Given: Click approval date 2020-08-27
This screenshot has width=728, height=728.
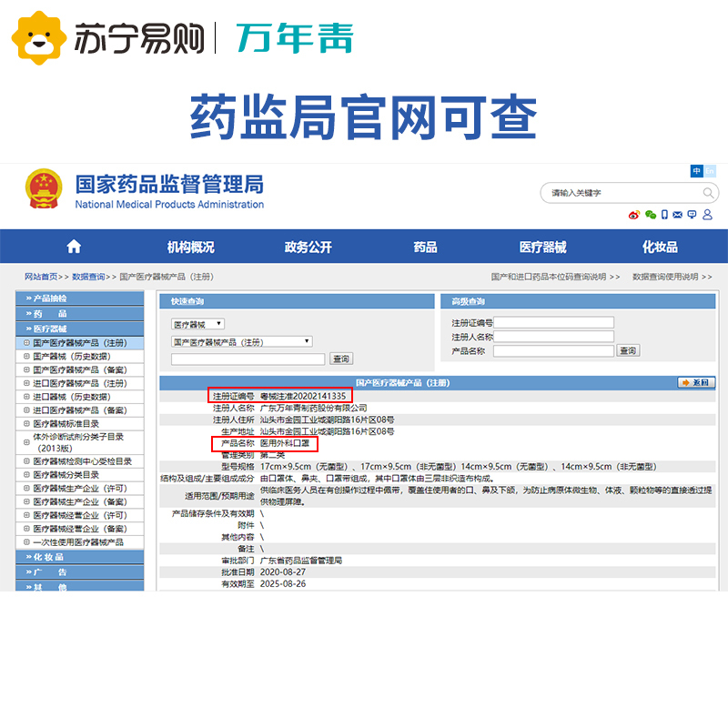Looking at the screenshot, I should (283, 572).
